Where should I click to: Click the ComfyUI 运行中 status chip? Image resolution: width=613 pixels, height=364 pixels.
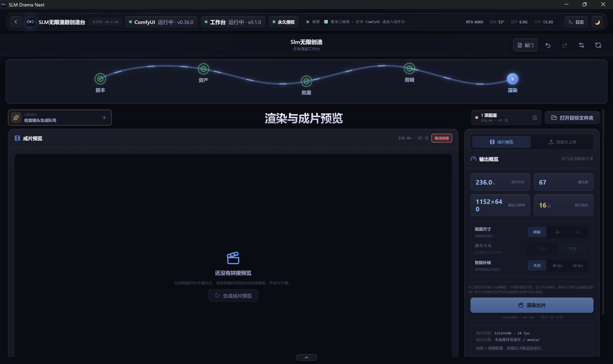pyautogui.click(x=161, y=22)
